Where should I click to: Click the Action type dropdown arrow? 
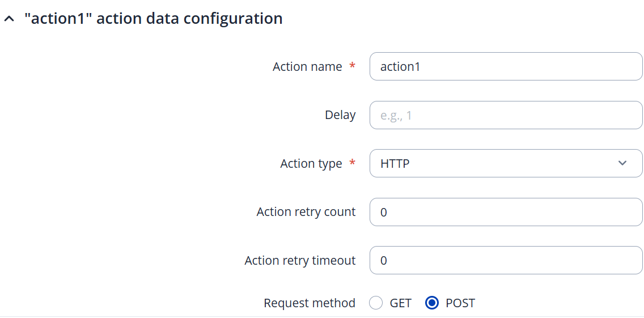[622, 164]
